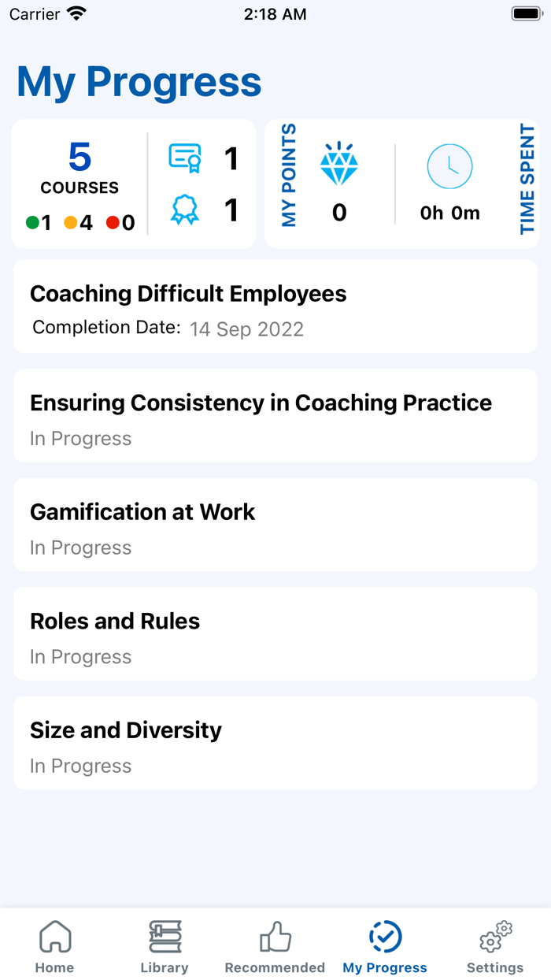Tap the Home house icon

click(x=55, y=937)
